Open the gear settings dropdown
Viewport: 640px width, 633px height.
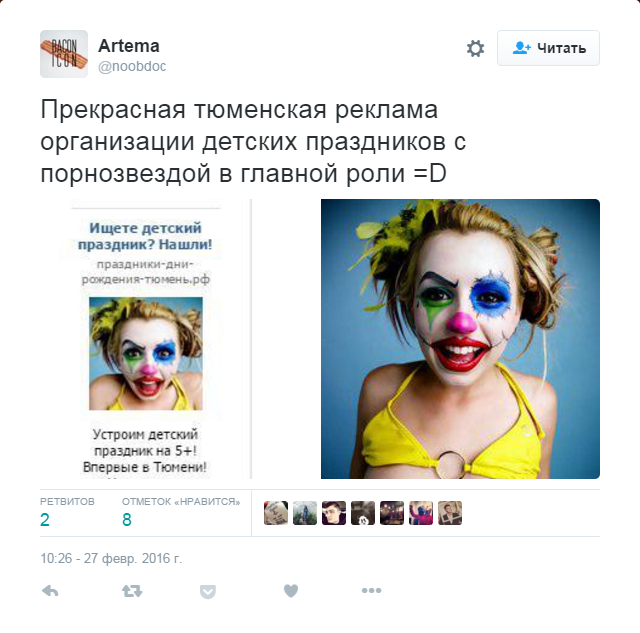click(x=475, y=48)
